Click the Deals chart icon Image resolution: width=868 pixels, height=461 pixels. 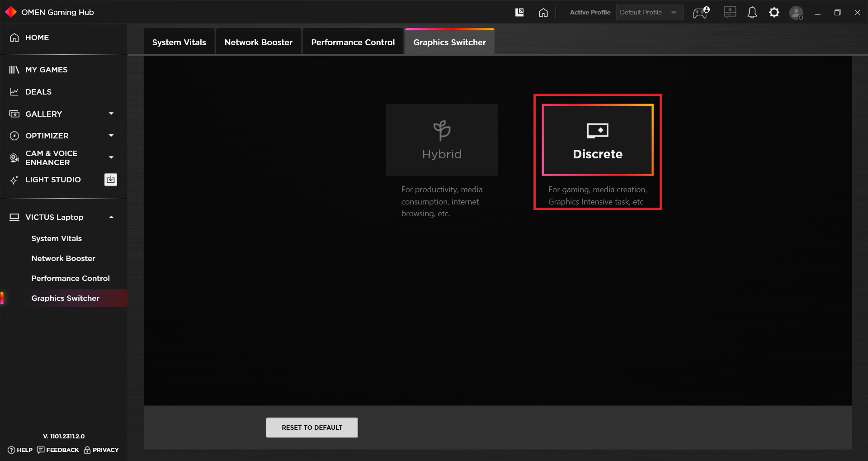[x=14, y=92]
